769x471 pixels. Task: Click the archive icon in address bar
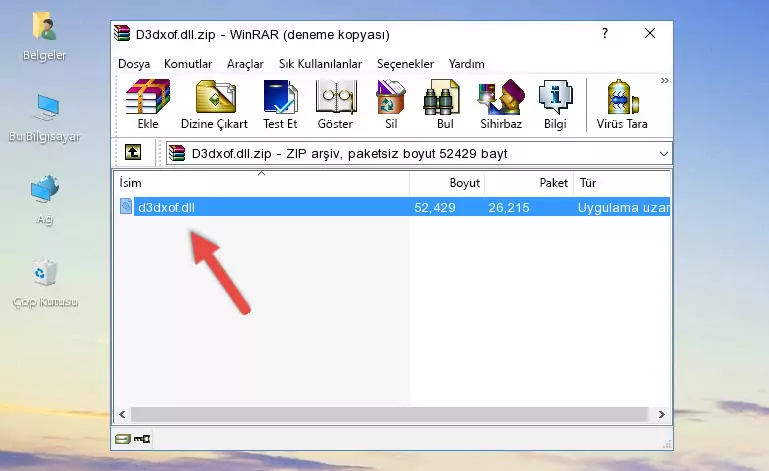click(177, 153)
